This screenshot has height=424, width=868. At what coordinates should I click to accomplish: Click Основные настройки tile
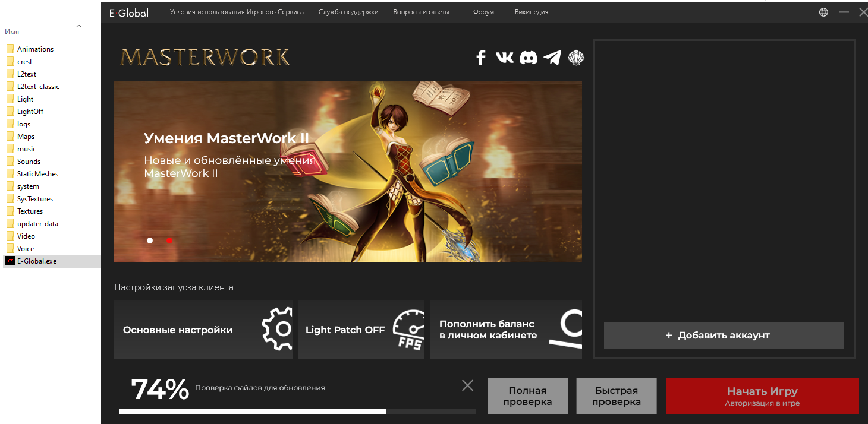pyautogui.click(x=203, y=330)
